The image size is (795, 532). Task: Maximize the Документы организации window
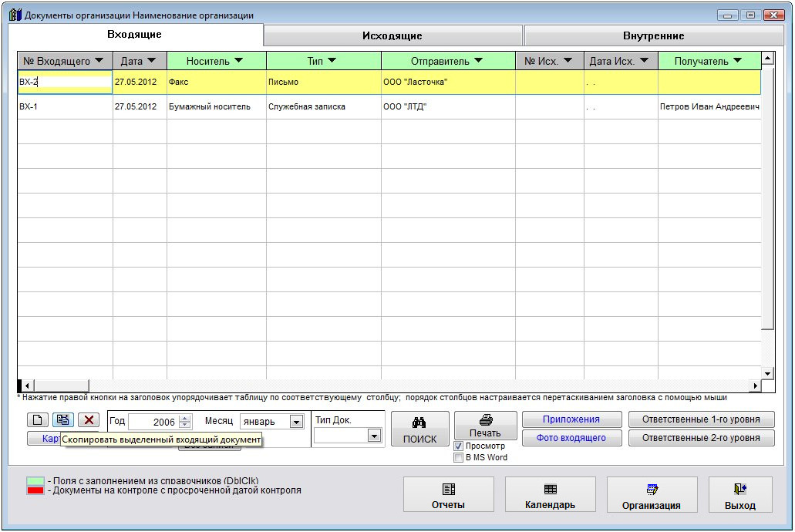(750, 15)
